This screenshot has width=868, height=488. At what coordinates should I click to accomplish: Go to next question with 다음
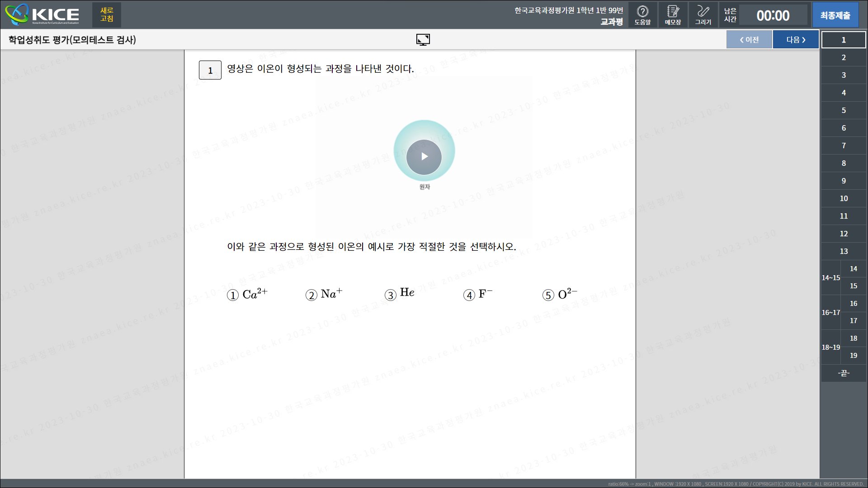click(x=795, y=39)
